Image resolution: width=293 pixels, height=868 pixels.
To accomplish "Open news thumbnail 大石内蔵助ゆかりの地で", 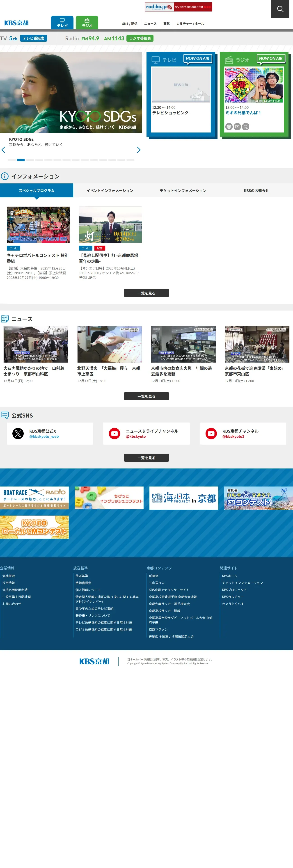I will pos(36,344).
